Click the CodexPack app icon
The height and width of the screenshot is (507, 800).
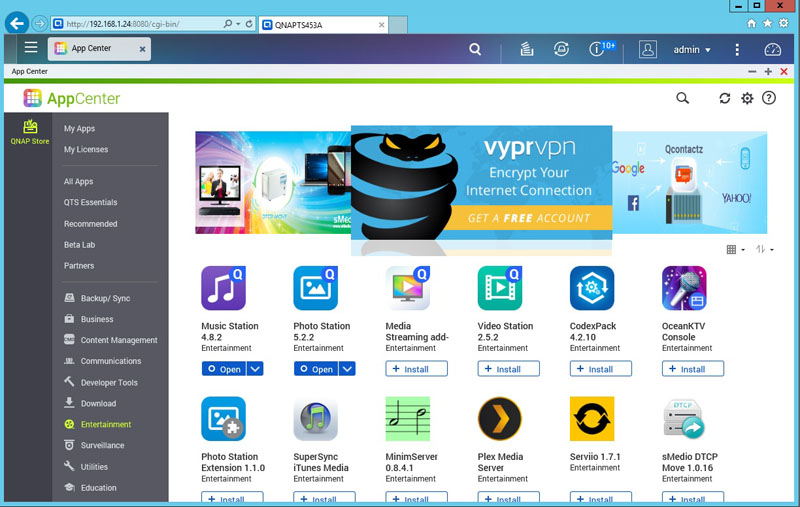pos(592,288)
